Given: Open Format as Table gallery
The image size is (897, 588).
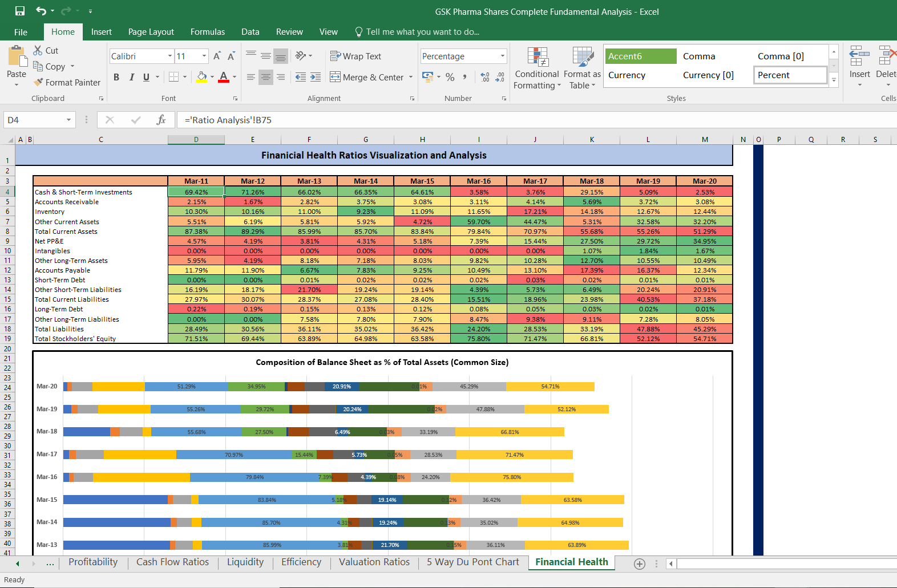Looking at the screenshot, I should [x=583, y=68].
